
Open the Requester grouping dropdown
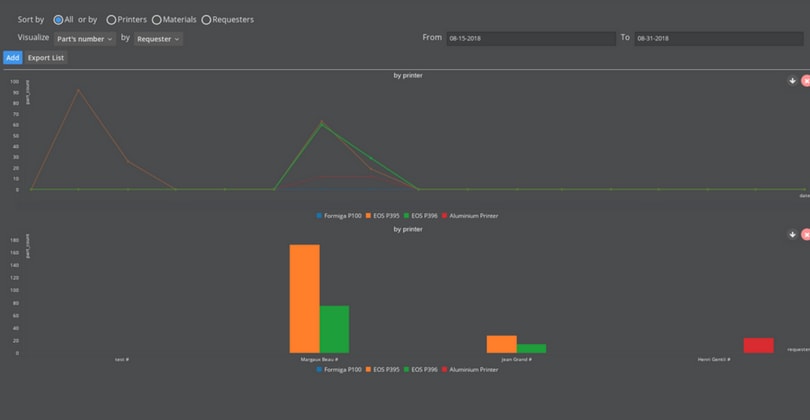[x=158, y=39]
